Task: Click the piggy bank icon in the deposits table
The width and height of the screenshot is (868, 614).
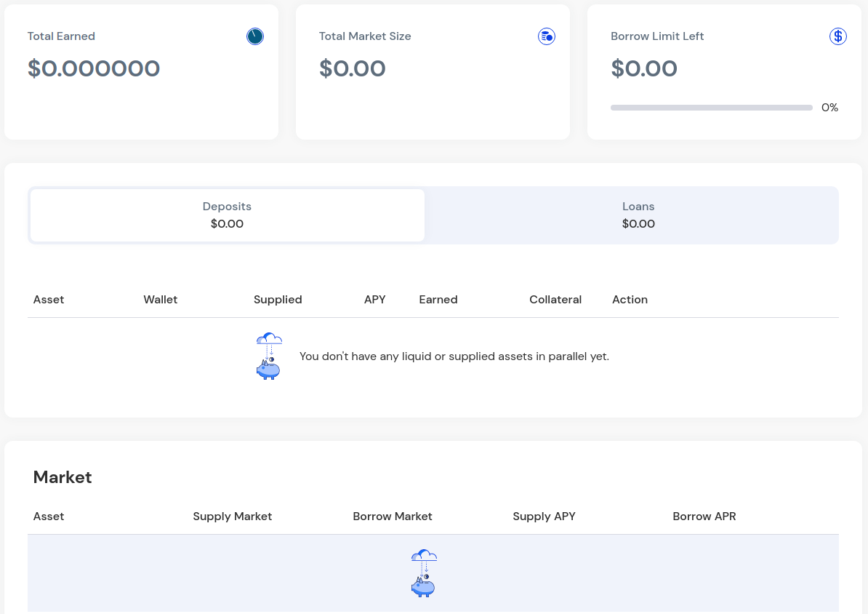Action: (x=269, y=356)
